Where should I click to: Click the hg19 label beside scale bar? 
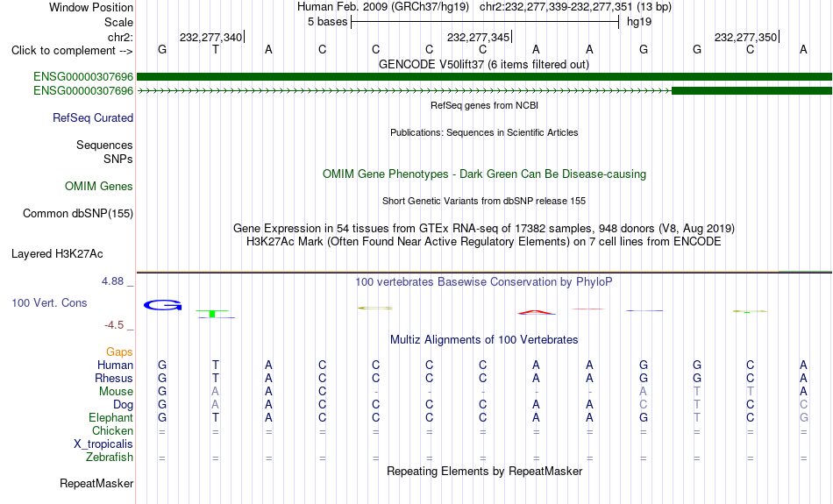tap(639, 22)
